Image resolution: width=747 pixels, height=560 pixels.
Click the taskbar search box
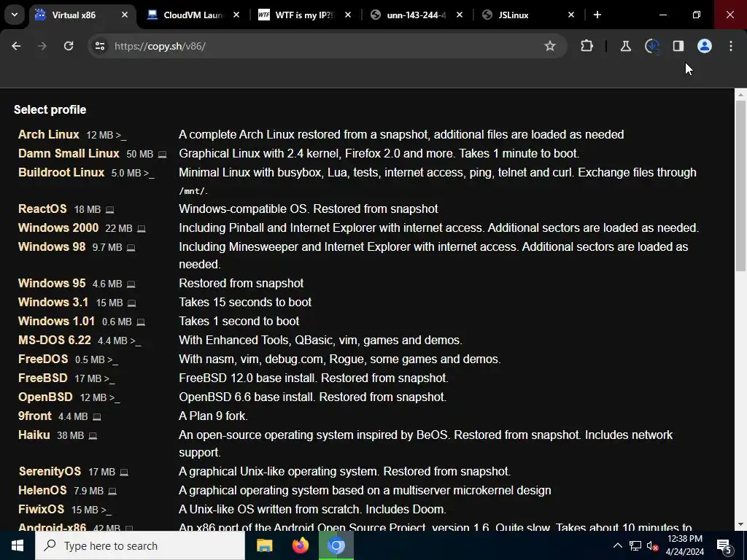point(140,545)
